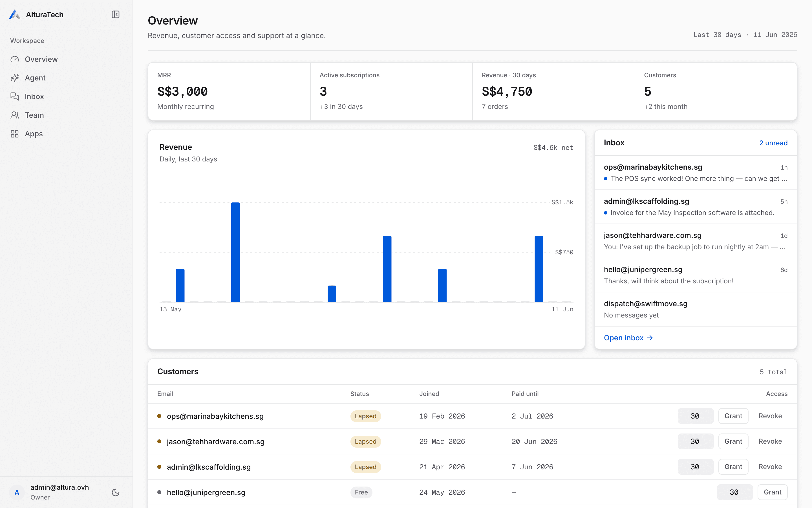Click the Access column header
The width and height of the screenshot is (812, 508).
776,394
